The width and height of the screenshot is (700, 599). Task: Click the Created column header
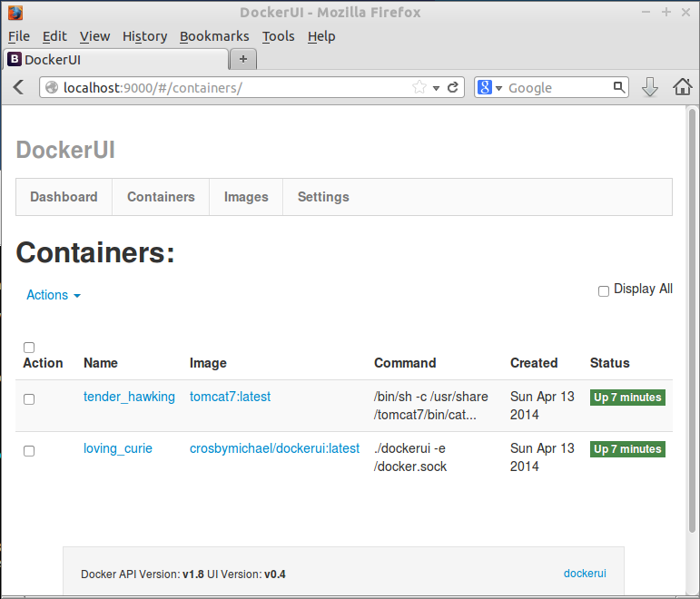click(534, 363)
